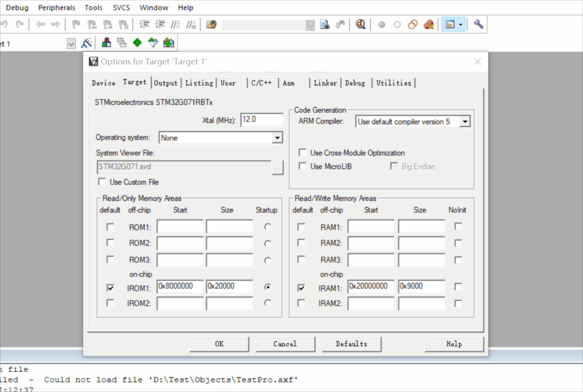Click the File Extensions, Books and Environment icon
583x392 pixels.
point(106,43)
